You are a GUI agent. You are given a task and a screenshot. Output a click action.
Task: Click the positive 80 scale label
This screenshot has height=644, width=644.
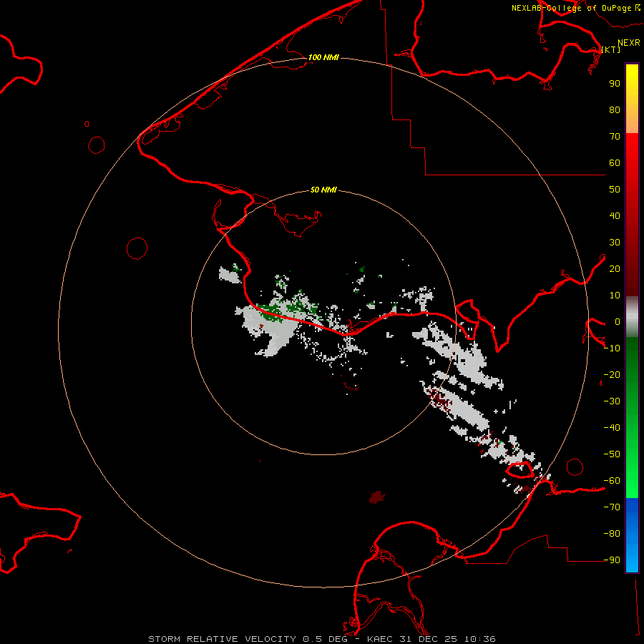[615, 109]
